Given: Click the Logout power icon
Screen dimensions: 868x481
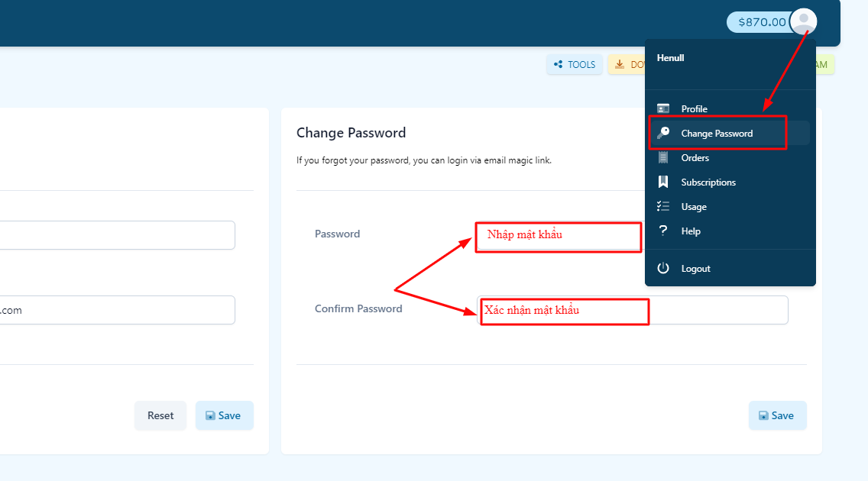Looking at the screenshot, I should point(663,268).
